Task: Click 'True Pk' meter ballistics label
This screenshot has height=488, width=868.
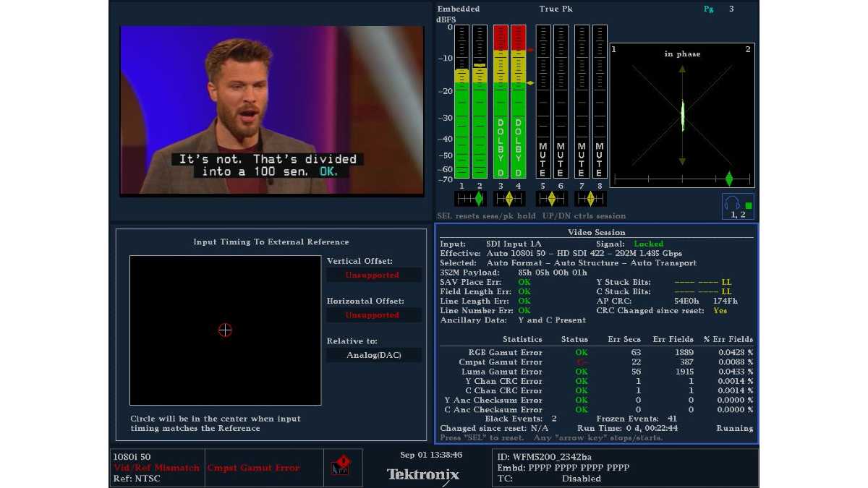Action: click(556, 9)
